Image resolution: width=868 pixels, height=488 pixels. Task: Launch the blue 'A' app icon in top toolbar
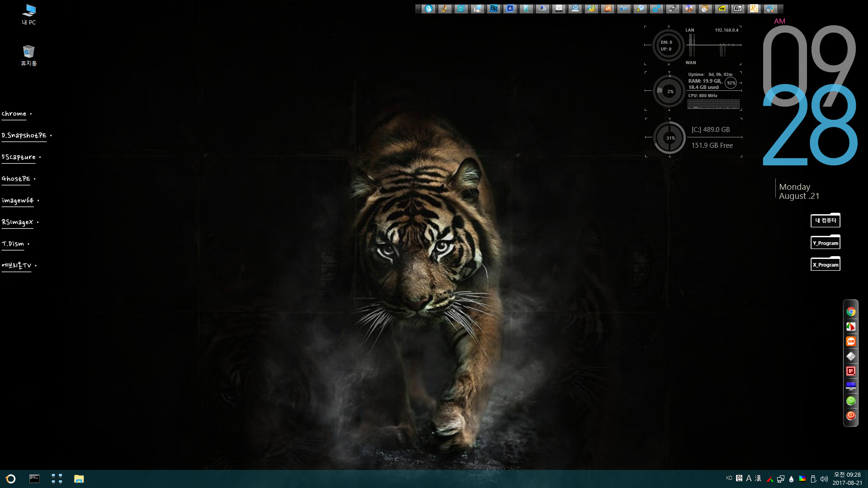[x=510, y=9]
